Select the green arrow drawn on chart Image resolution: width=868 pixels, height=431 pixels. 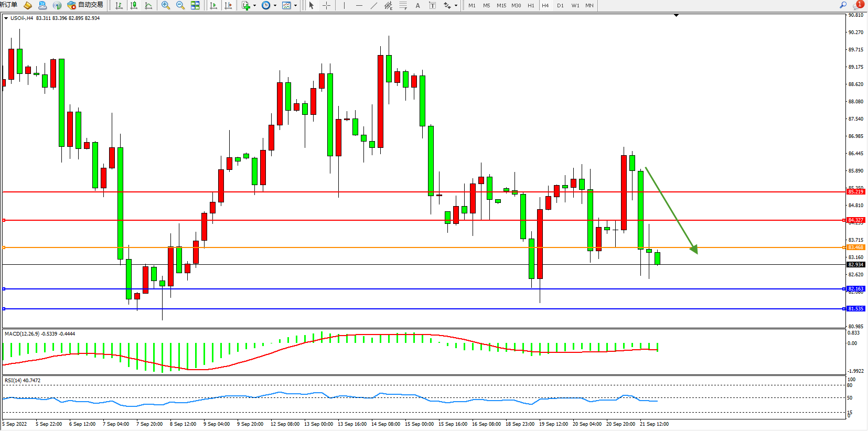(x=671, y=210)
